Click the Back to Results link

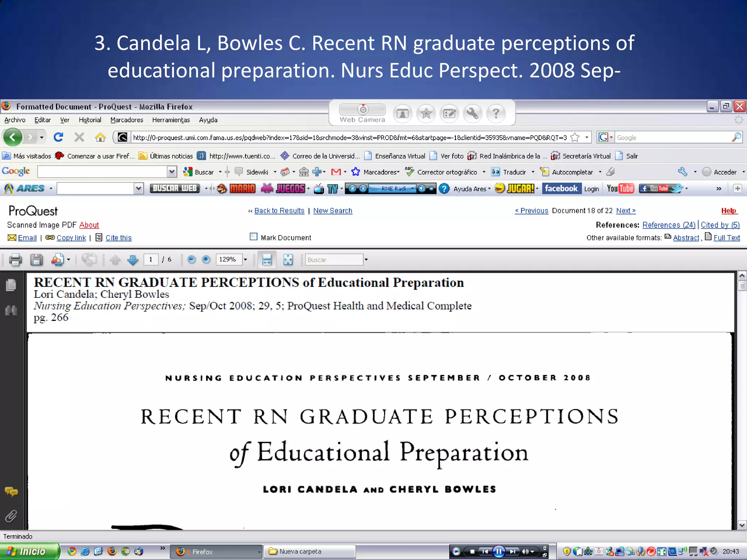tap(279, 211)
